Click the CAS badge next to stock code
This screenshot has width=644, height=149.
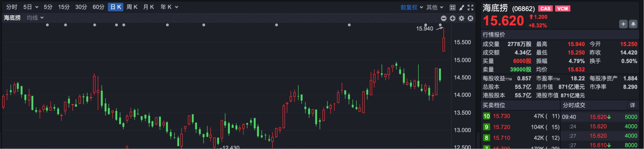pyautogui.click(x=545, y=8)
